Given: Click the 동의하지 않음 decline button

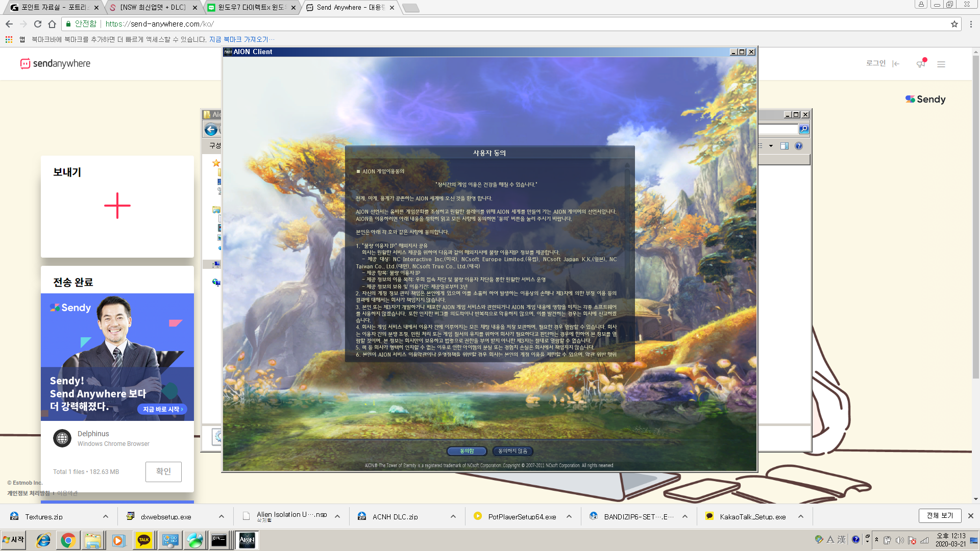Looking at the screenshot, I should click(512, 451).
